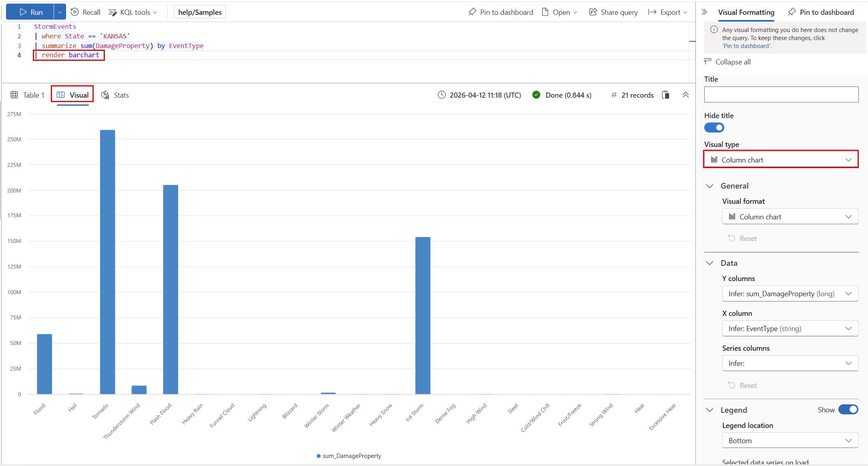The width and height of the screenshot is (868, 466).
Task: Toggle the Hide title switch
Action: 714,128
